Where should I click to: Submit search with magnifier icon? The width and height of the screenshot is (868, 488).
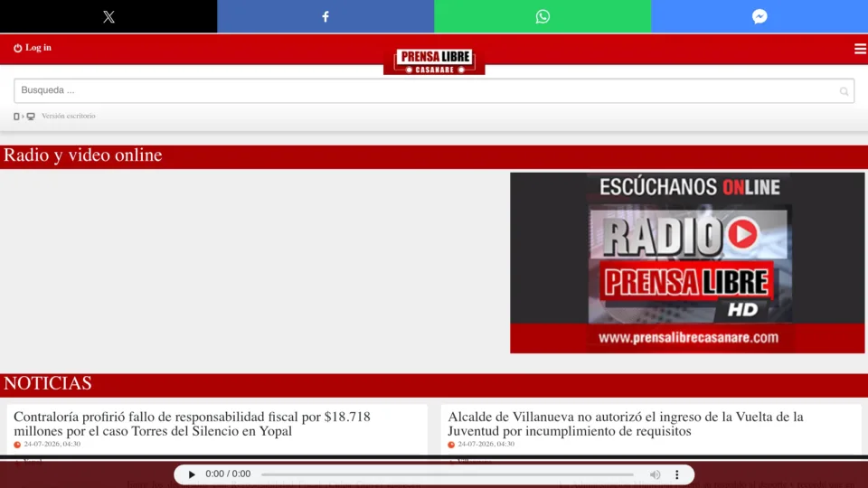(844, 91)
